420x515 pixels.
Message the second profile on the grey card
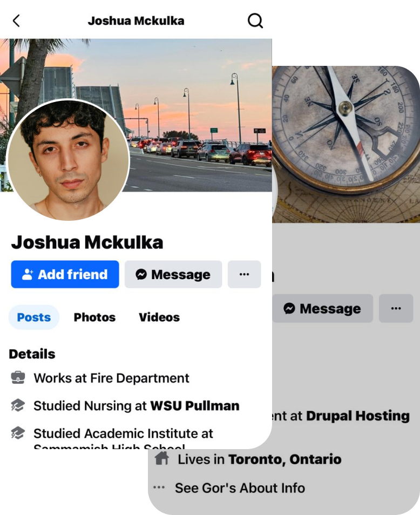322,308
